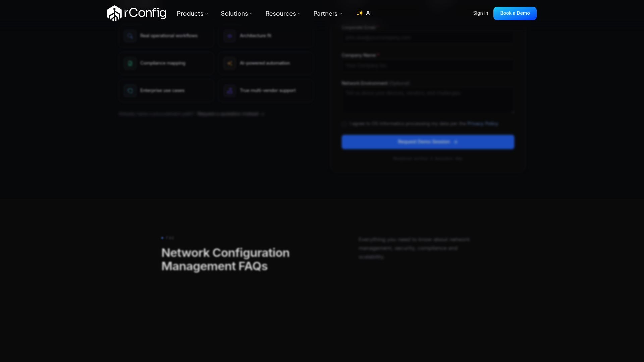Click the Book a Demo button

pyautogui.click(x=515, y=13)
